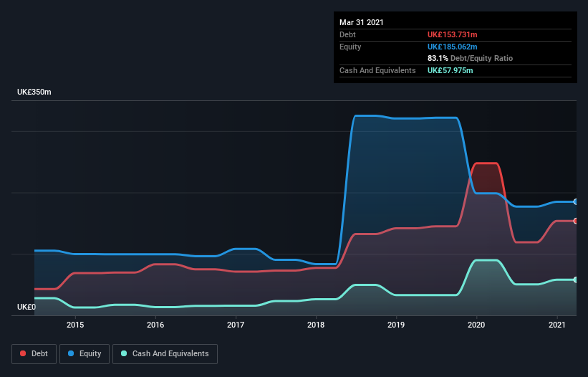This screenshot has height=377, width=588.
Task: Click Cash And Equivalents label in tooltip
Action: click(377, 70)
